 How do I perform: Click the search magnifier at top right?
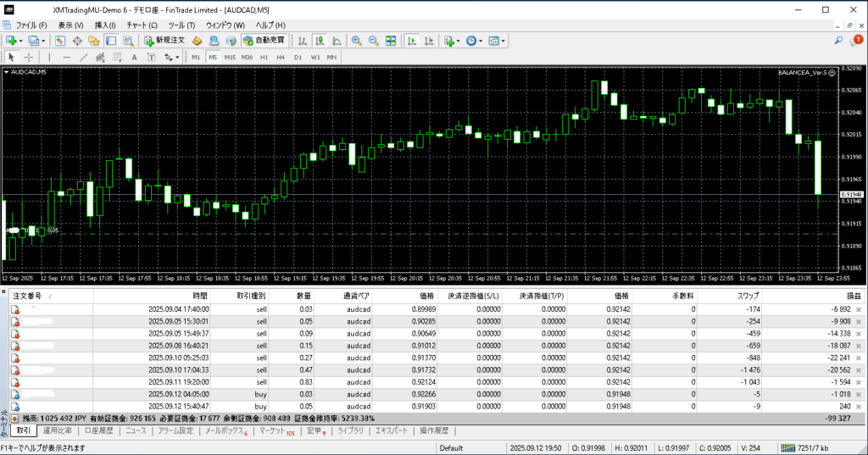(838, 40)
